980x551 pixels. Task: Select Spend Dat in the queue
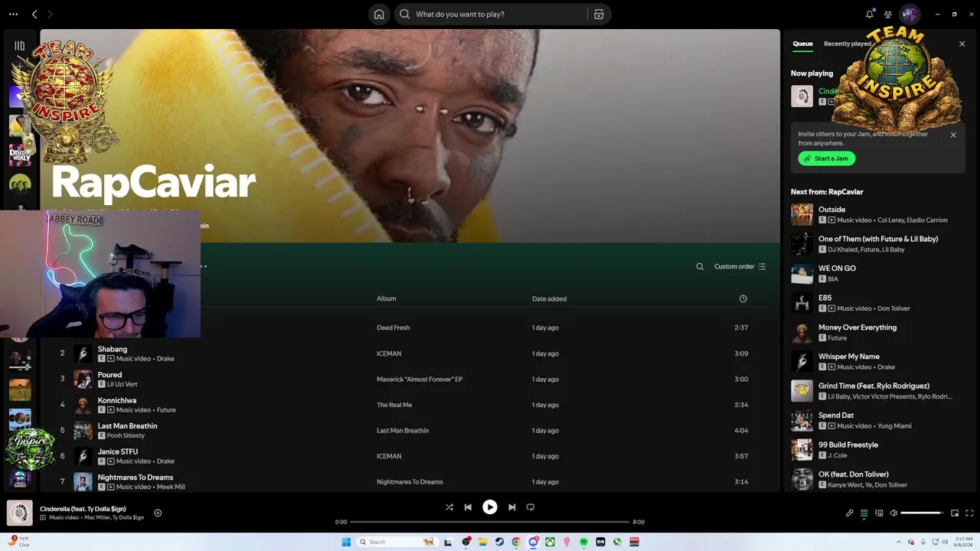click(877, 420)
